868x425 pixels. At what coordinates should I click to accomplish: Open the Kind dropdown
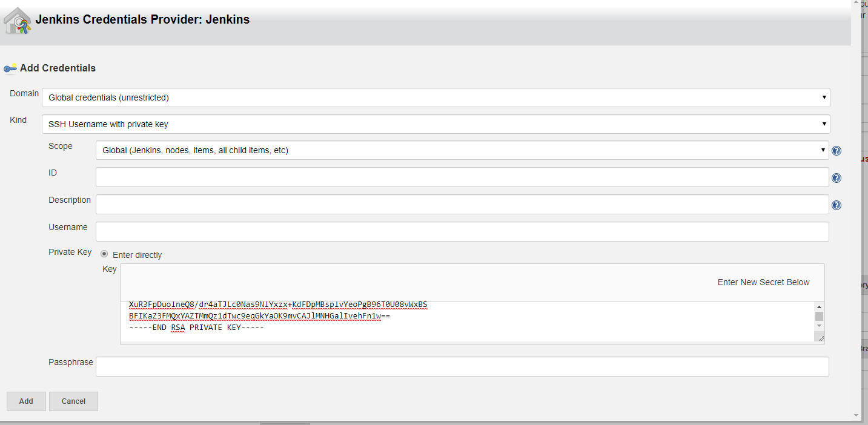[436, 124]
